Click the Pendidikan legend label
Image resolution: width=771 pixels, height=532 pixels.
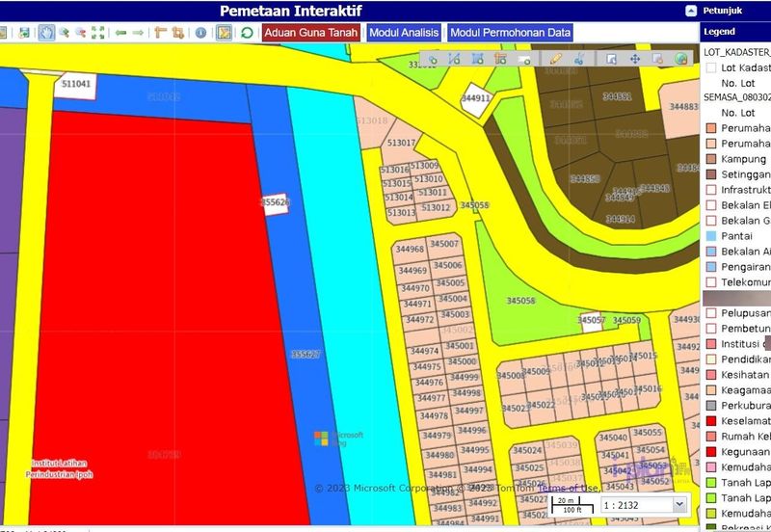click(746, 359)
